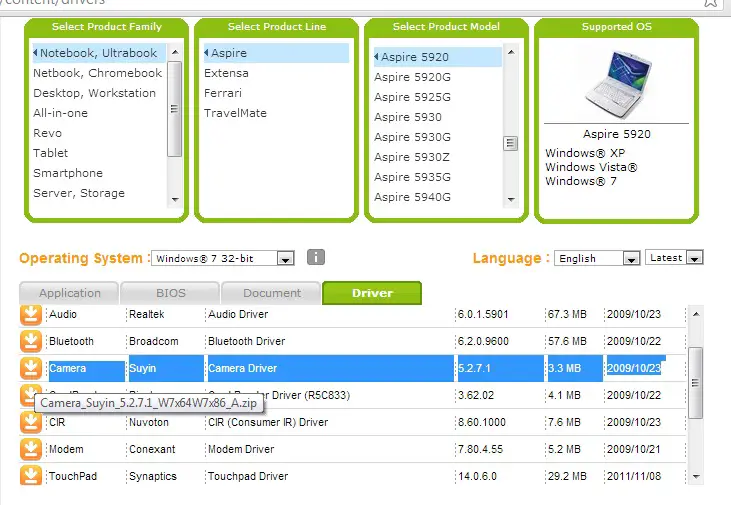Select Ferrari product line
The image size is (731, 505).
223,93
